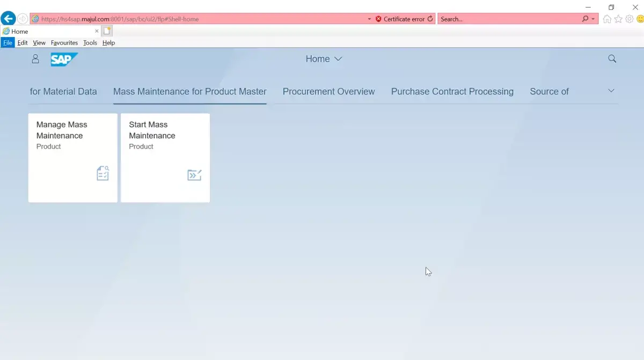Switch to the for Material Data tab
This screenshot has width=644, height=360.
63,91
